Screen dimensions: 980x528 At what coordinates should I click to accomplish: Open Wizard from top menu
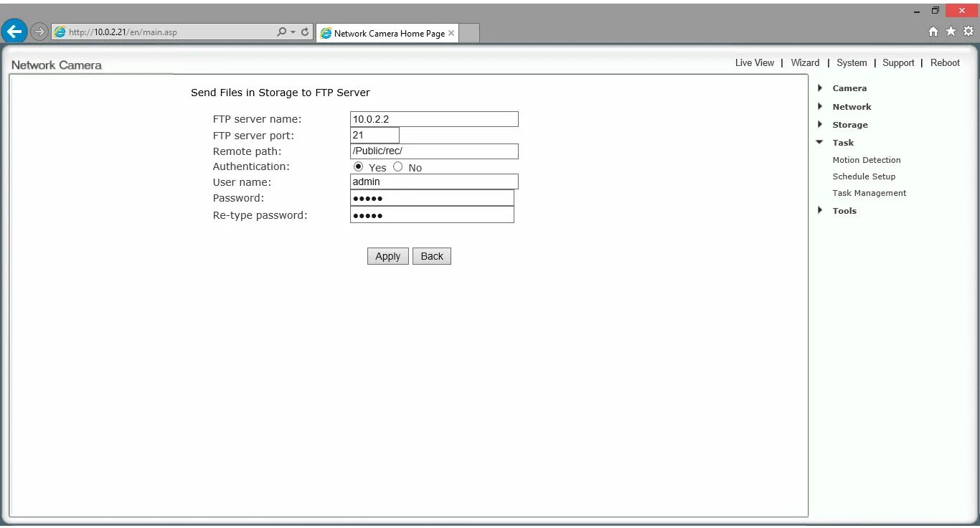[x=805, y=63]
